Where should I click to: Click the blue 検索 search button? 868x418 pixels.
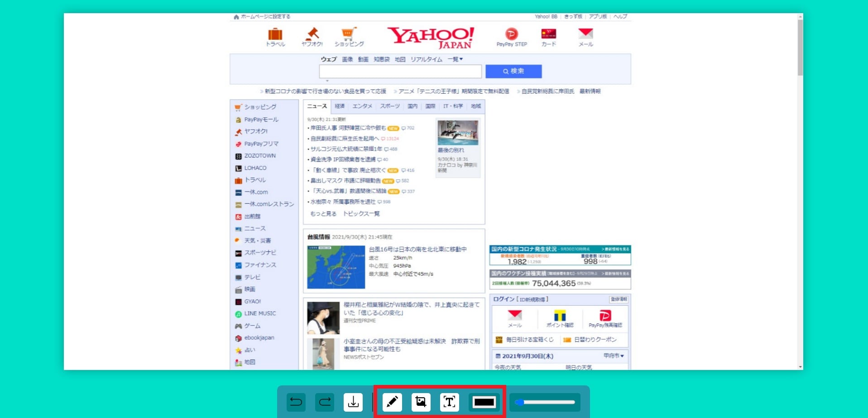click(x=513, y=71)
